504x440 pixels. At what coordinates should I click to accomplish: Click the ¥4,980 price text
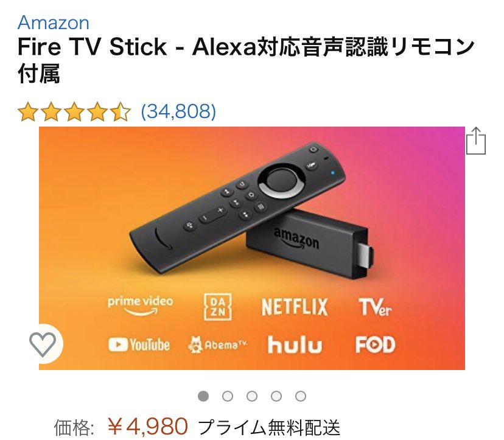tap(147, 426)
